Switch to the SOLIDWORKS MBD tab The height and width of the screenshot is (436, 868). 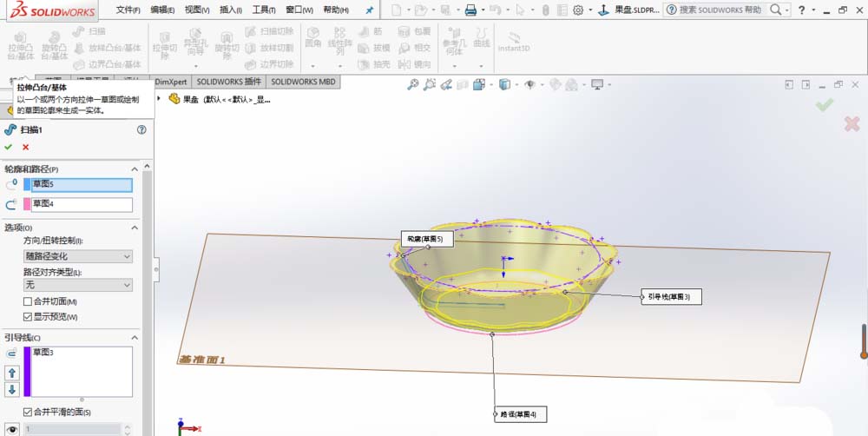[303, 82]
